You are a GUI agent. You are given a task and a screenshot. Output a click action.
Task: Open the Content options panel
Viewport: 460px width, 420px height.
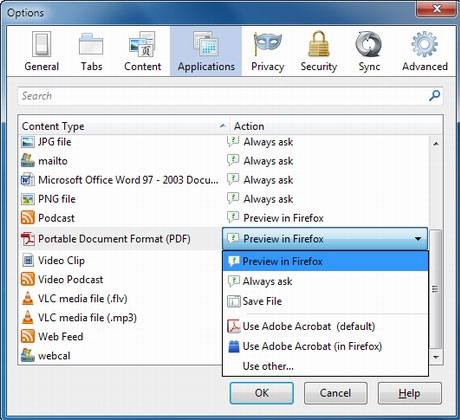click(x=142, y=52)
